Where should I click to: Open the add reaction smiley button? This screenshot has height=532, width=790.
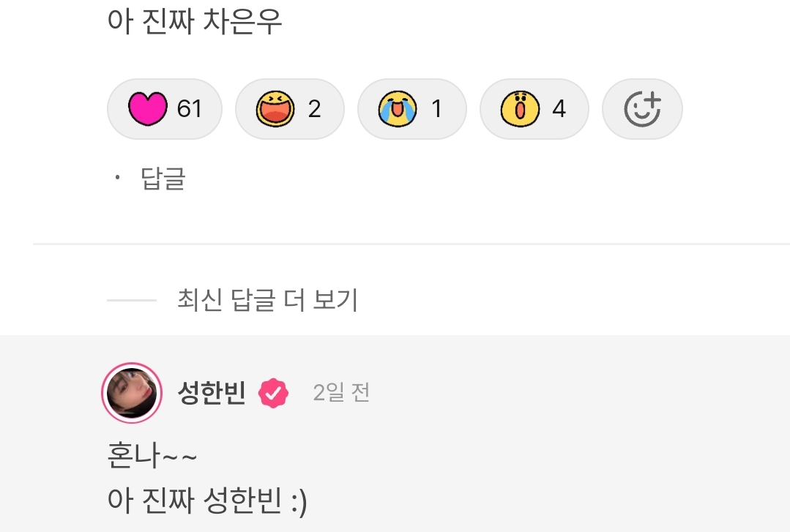pos(642,109)
